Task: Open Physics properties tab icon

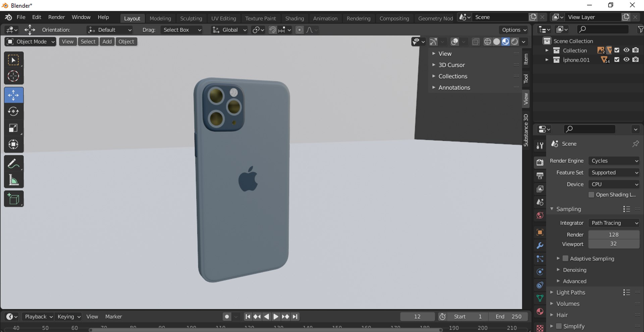Action: point(540,272)
